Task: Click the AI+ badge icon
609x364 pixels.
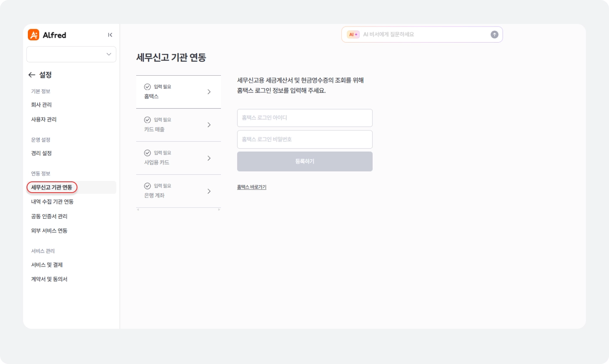Action: pos(353,34)
